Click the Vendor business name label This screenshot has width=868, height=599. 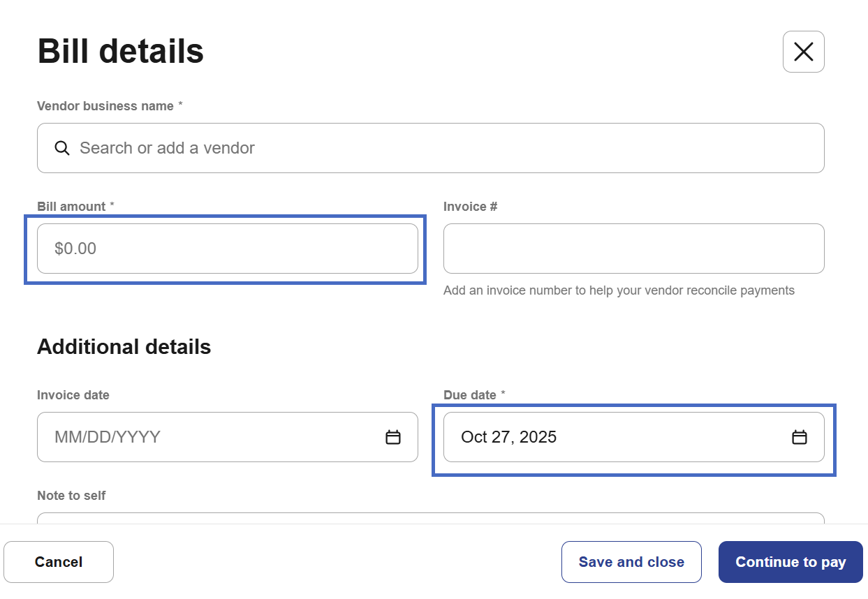[105, 106]
